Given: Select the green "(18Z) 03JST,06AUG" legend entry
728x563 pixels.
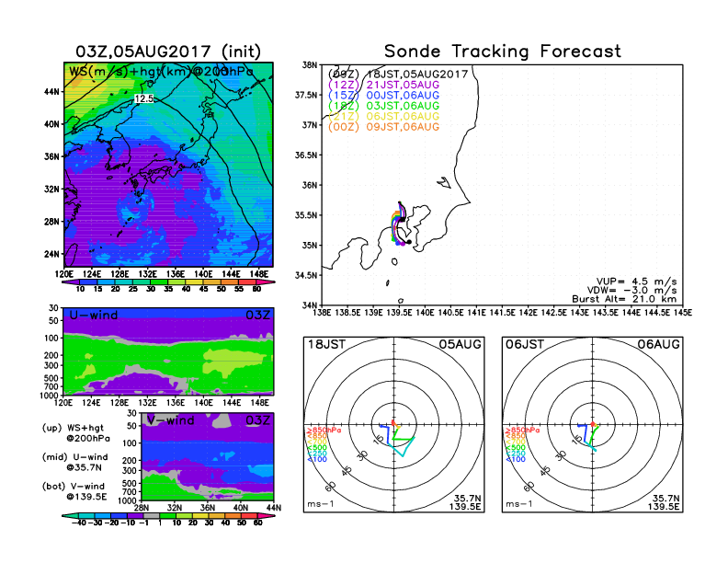Looking at the screenshot, I should pos(383,106).
